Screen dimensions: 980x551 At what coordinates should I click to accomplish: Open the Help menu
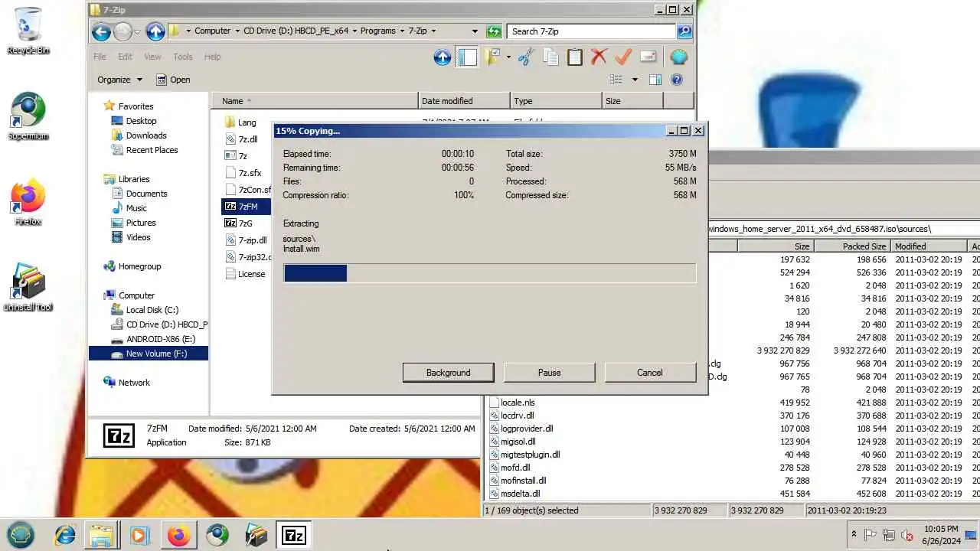(x=212, y=57)
